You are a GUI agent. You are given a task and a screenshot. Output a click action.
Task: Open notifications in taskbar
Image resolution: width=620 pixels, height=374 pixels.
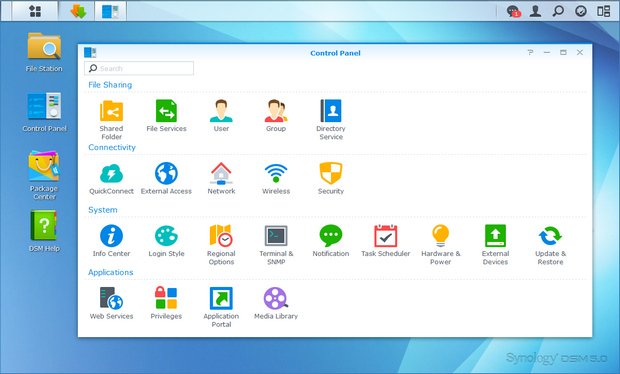tap(513, 11)
